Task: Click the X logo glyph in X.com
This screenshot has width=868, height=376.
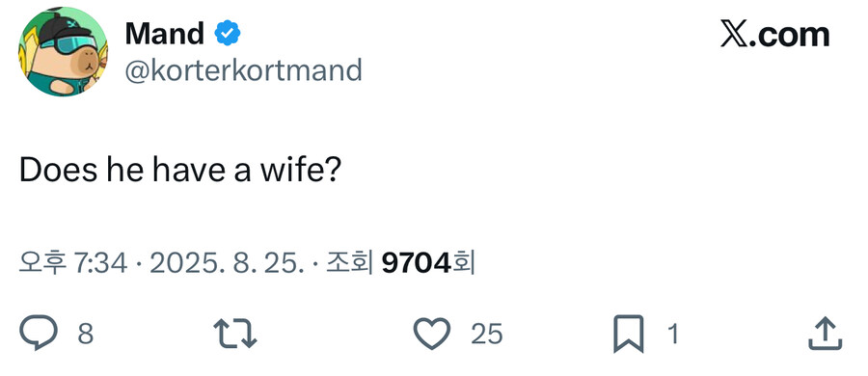Action: (735, 35)
